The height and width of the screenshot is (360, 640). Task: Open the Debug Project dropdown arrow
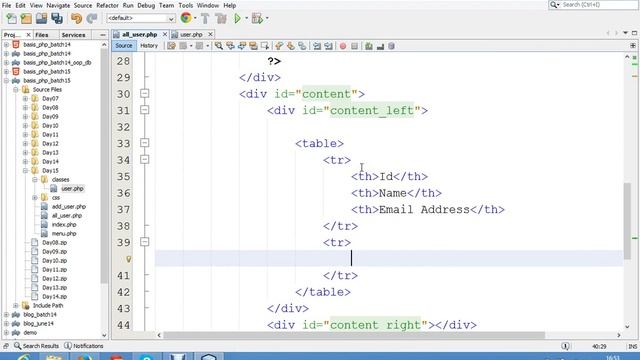point(267,18)
